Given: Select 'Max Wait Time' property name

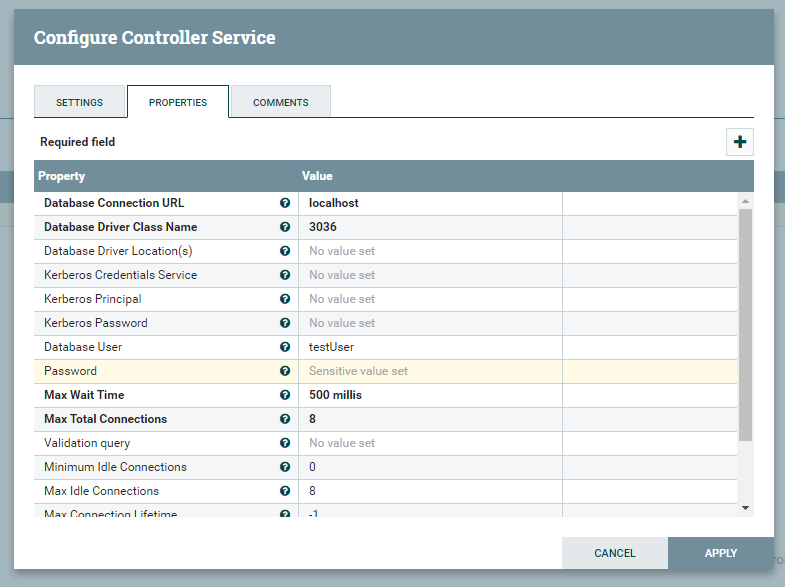Looking at the screenshot, I should (84, 395).
